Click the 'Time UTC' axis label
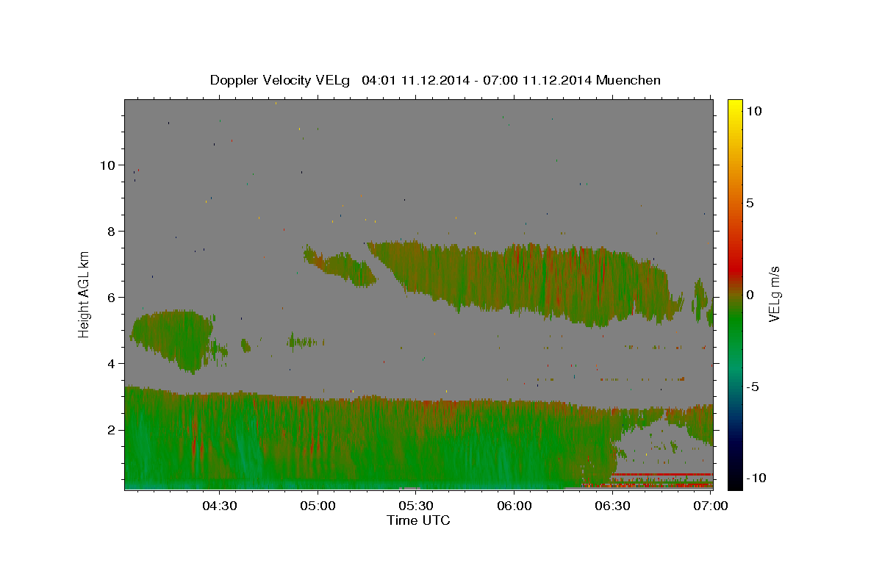The height and width of the screenshot is (588, 882). (x=418, y=520)
